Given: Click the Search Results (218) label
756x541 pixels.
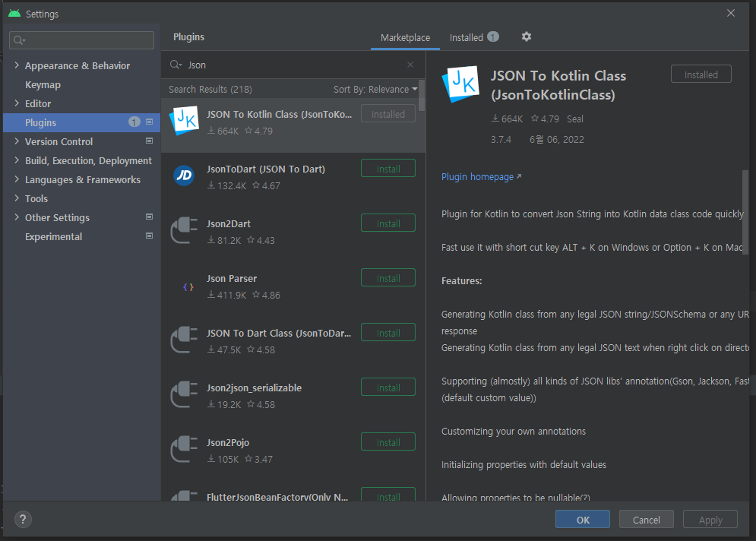Looking at the screenshot, I should click(210, 89).
